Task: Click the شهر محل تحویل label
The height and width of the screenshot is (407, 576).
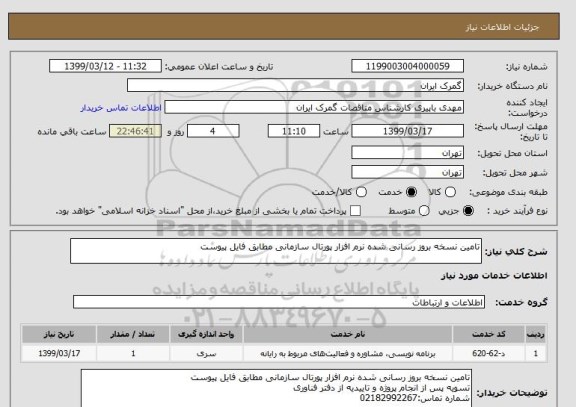Action: [x=515, y=173]
